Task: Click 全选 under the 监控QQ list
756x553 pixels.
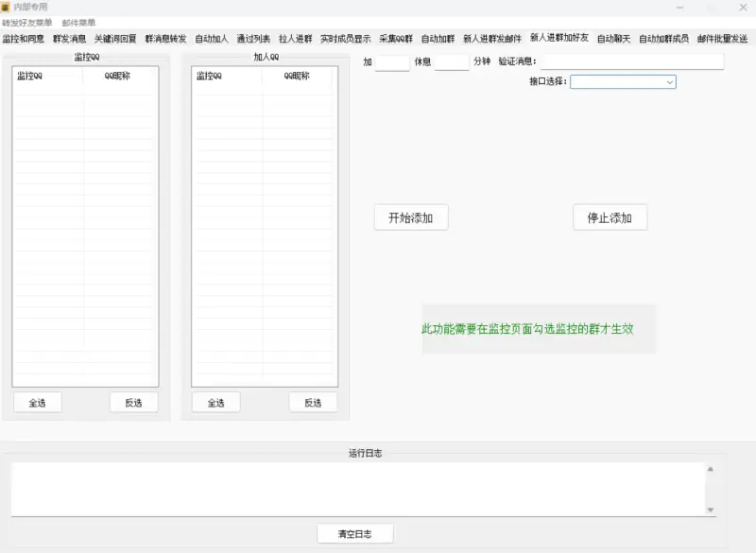Action: 36,402
